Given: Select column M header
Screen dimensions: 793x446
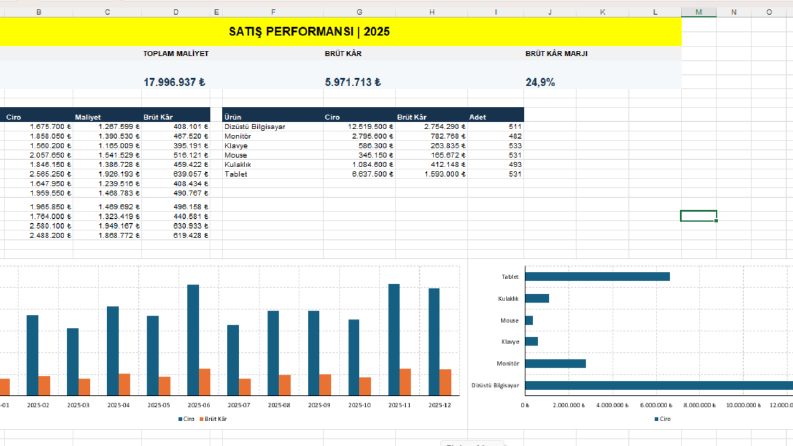Looking at the screenshot, I should [x=698, y=12].
